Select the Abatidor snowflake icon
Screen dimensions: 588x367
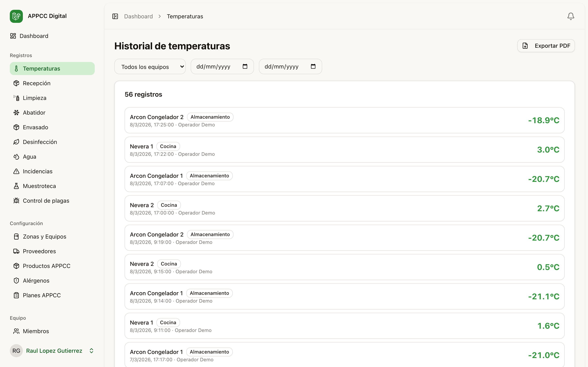pos(16,112)
